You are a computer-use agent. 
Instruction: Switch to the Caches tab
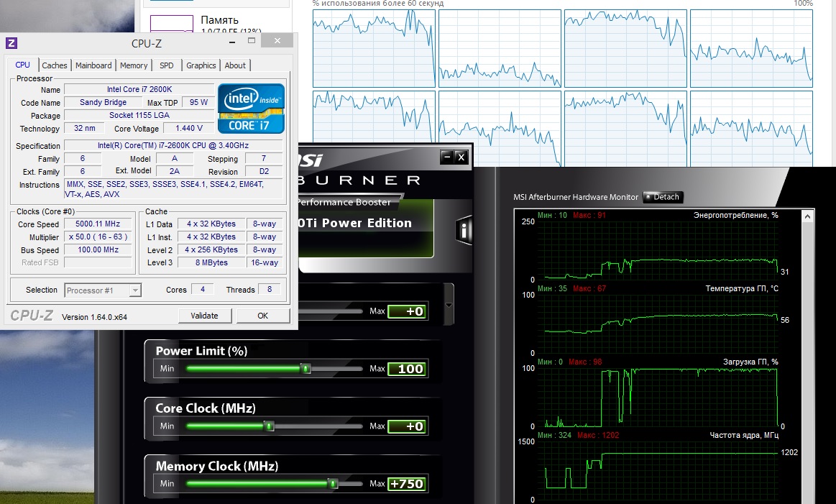[55, 65]
